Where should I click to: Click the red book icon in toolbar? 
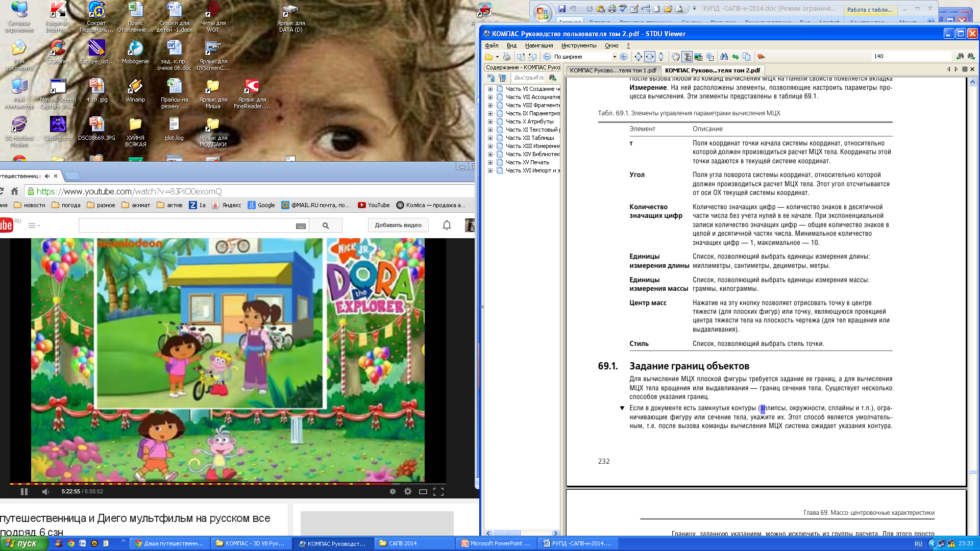(x=761, y=57)
